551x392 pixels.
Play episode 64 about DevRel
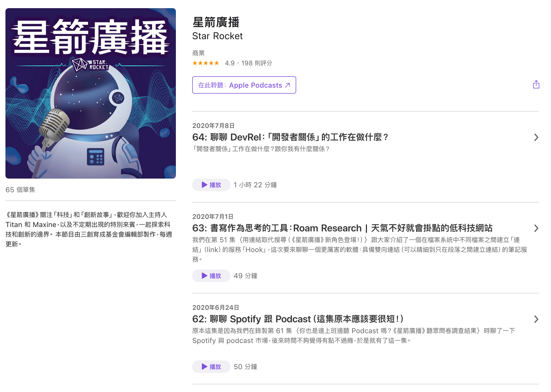(211, 185)
